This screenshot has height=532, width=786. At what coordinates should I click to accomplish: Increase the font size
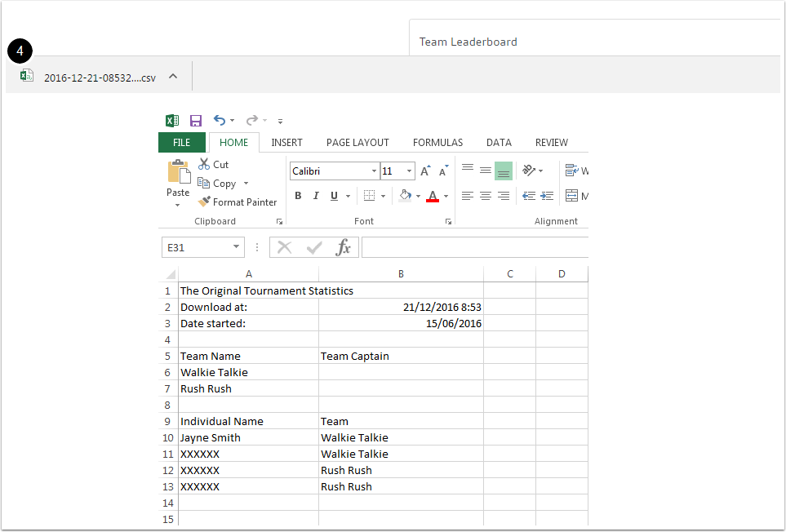click(x=425, y=171)
